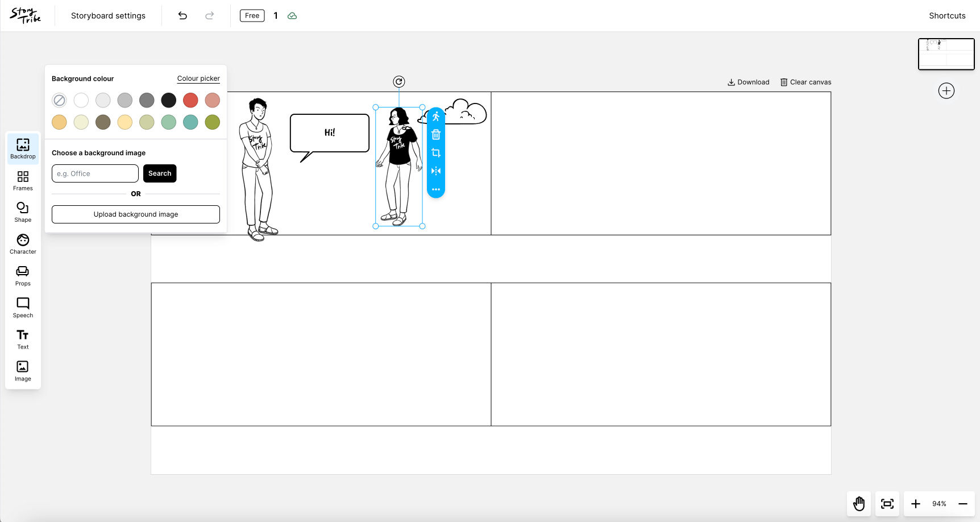The width and height of the screenshot is (980, 522).
Task: Open the Frames panel
Action: [23, 180]
